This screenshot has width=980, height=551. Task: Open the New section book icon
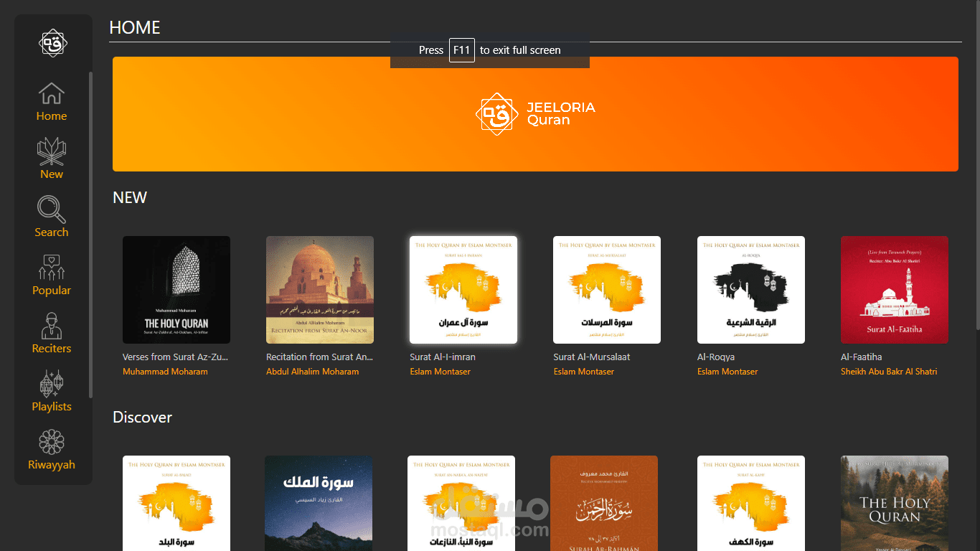pyautogui.click(x=52, y=151)
